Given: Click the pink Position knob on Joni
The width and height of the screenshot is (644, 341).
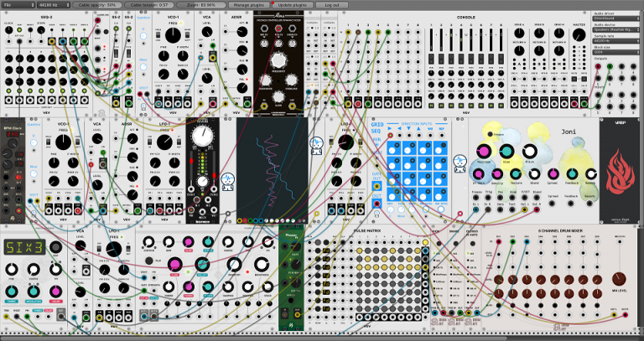Looking at the screenshot, I should click(484, 152).
